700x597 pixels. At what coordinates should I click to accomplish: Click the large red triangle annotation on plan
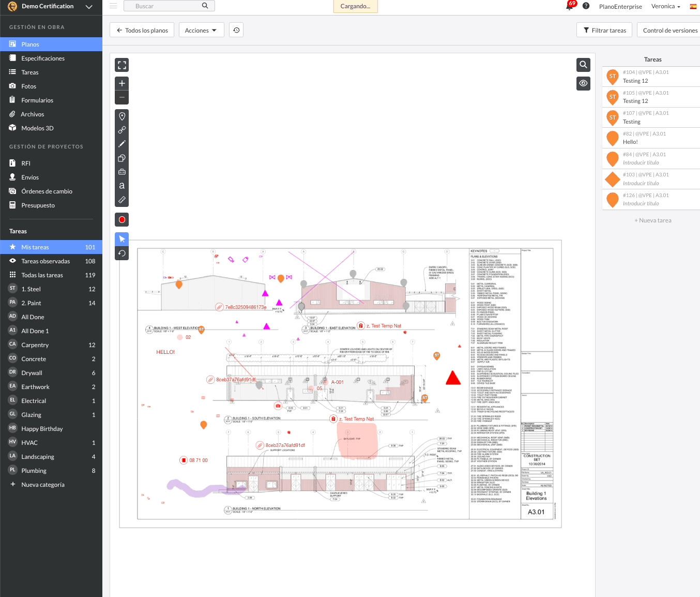(453, 378)
